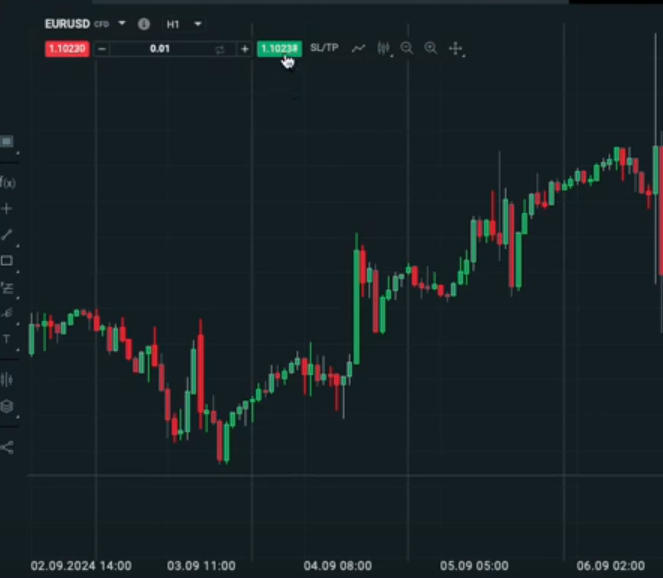The image size is (663, 578).
Task: Open the SL/TP settings
Action: tap(324, 48)
